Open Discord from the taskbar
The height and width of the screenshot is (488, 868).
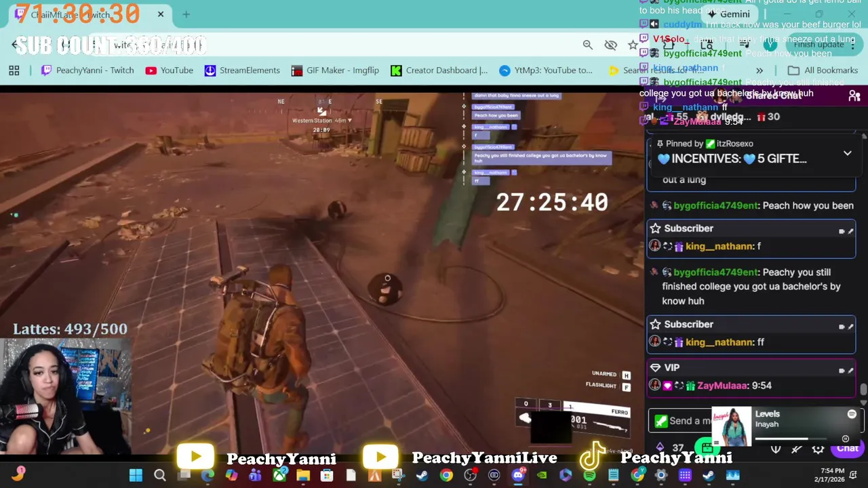(x=518, y=475)
